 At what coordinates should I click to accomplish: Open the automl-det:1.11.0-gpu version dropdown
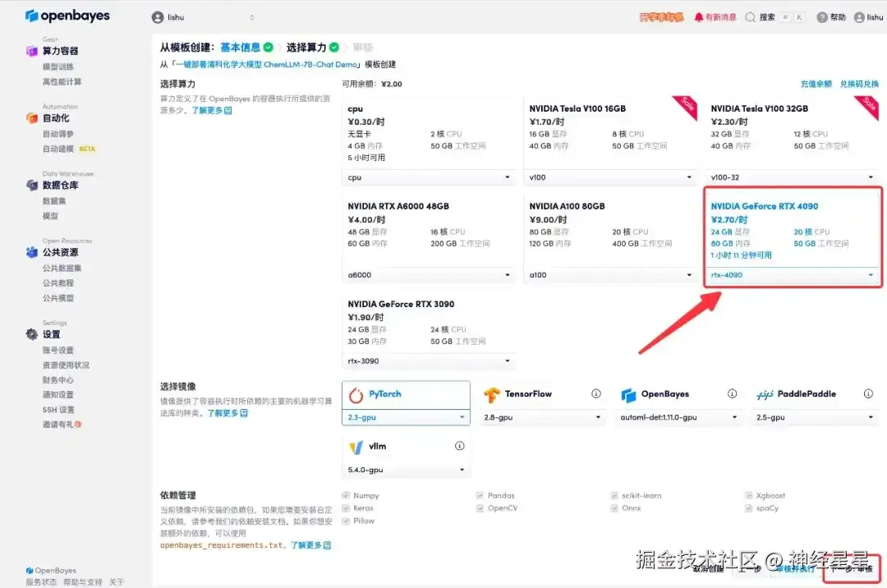[678, 417]
